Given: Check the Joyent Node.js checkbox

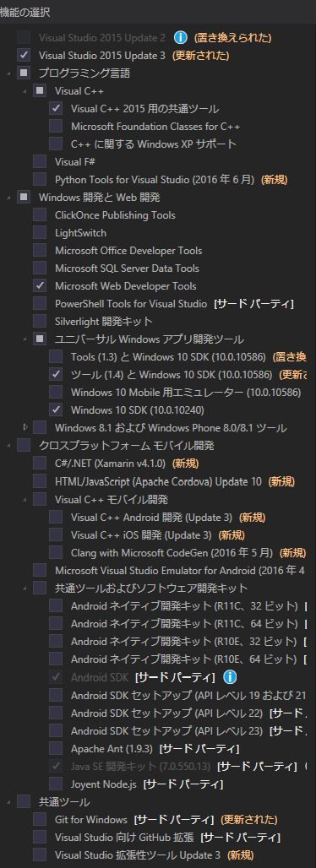Looking at the screenshot, I should pyautogui.click(x=56, y=784).
